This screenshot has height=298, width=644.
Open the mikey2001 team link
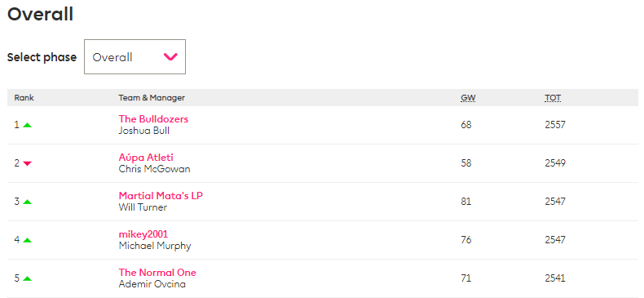(143, 234)
